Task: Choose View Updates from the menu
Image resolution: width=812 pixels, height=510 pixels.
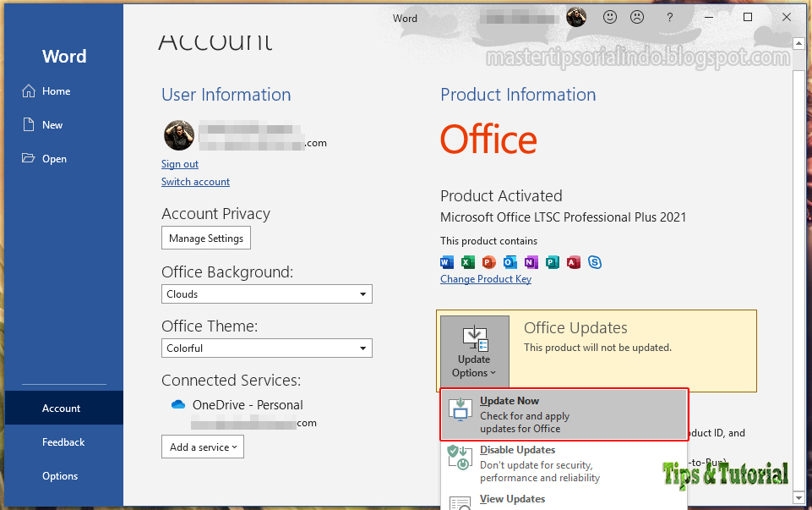Action: pyautogui.click(x=564, y=500)
